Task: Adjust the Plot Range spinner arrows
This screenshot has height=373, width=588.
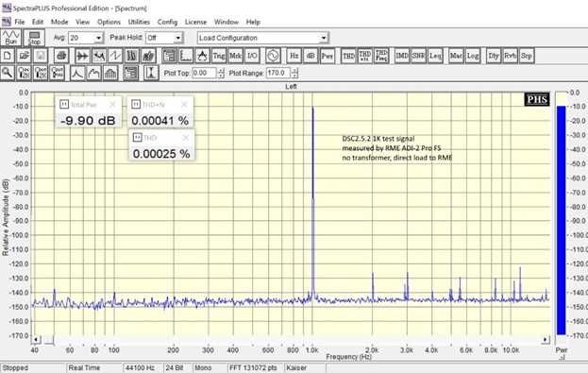Action: 295,73
